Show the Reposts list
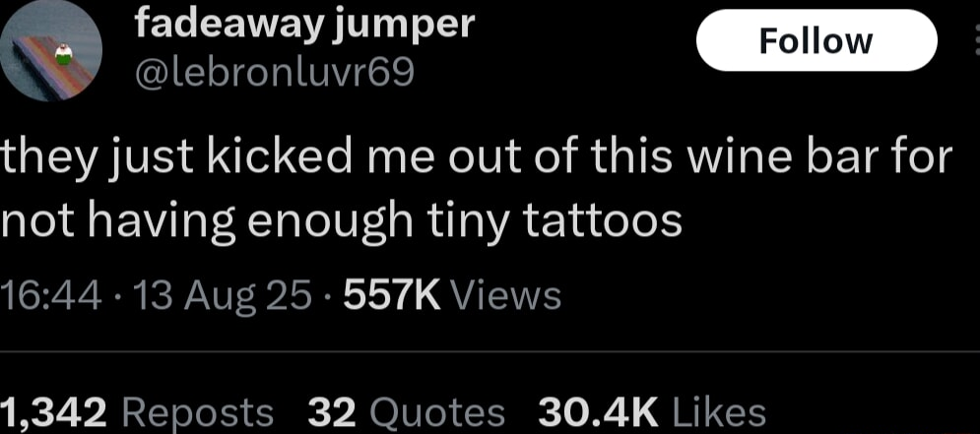 [x=196, y=413]
